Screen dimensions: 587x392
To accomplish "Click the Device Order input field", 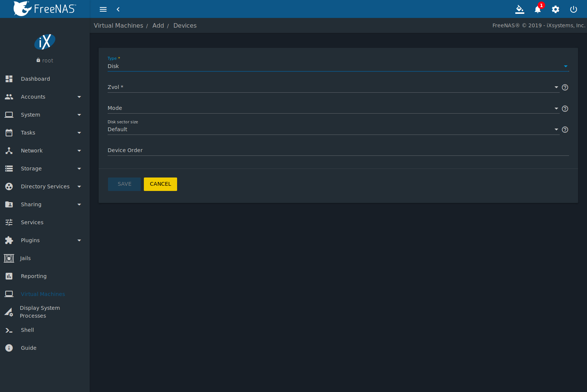I will tap(338, 150).
